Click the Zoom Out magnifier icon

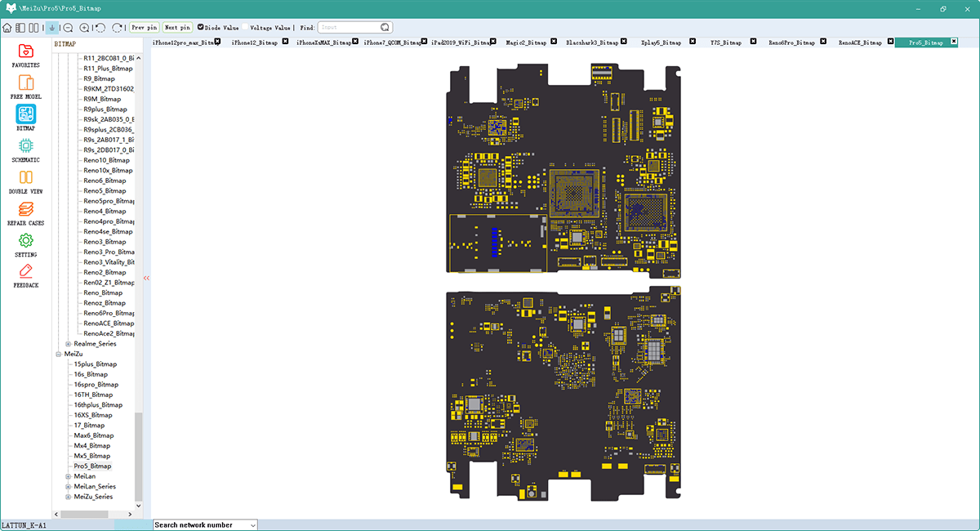tap(67, 27)
